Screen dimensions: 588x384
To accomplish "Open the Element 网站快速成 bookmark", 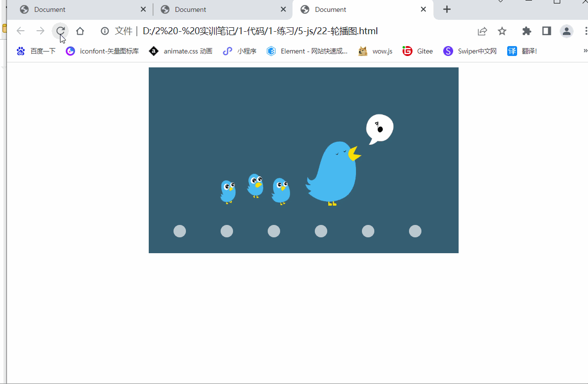I will 307,52.
